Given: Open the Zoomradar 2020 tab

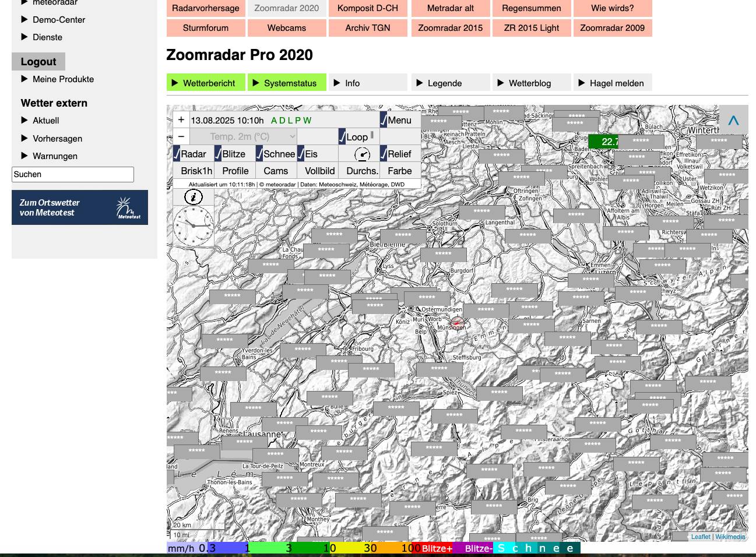Looking at the screenshot, I should coord(287,8).
